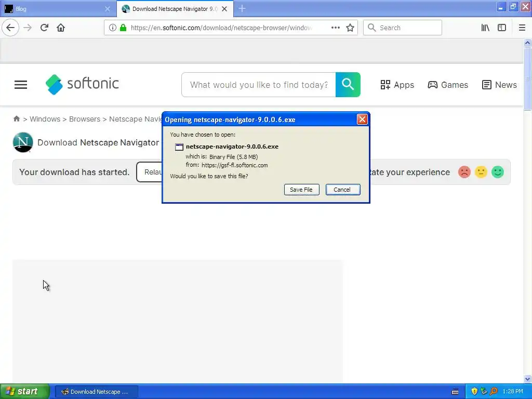Viewport: 532px width, 399px height.
Task: Click the Relaunch download button
Action: coord(150,172)
